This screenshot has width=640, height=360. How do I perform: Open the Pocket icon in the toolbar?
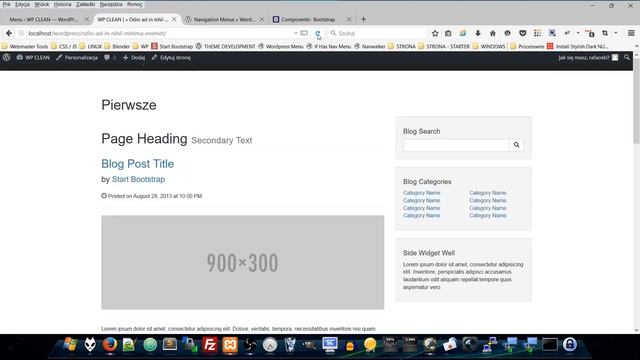(x=522, y=33)
